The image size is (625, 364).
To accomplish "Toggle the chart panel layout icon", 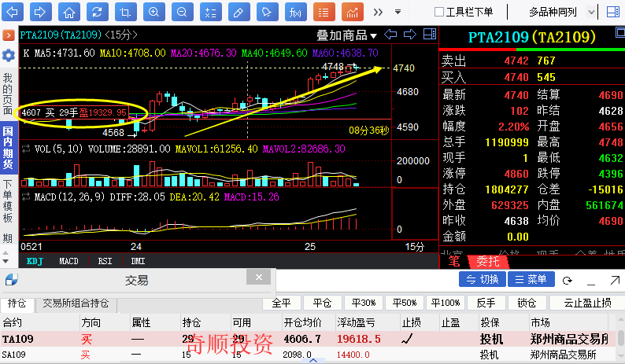I will tap(430, 35).
